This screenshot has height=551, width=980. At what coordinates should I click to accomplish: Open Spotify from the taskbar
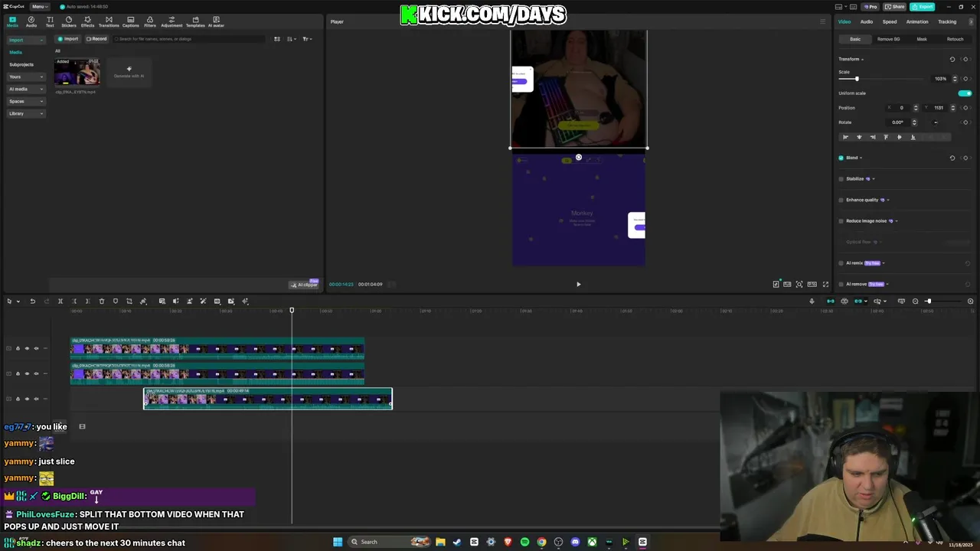click(524, 542)
